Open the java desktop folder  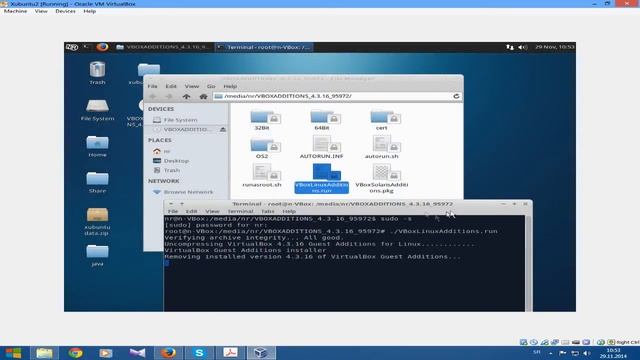97,255
